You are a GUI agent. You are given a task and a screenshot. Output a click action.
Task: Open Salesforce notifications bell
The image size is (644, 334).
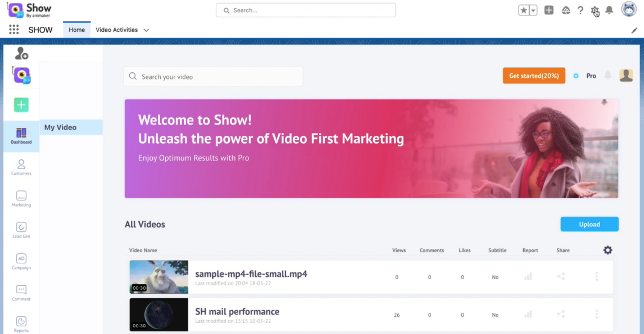pyautogui.click(x=609, y=10)
